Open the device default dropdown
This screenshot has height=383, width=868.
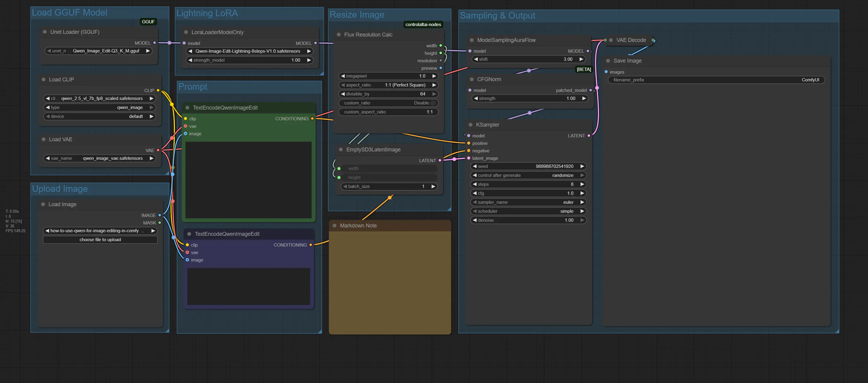point(100,116)
